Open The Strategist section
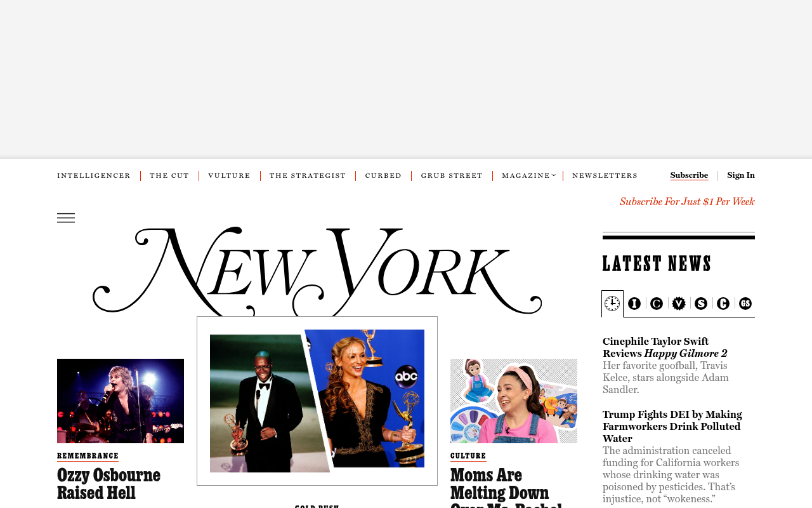The width and height of the screenshot is (812, 508). pos(308,176)
